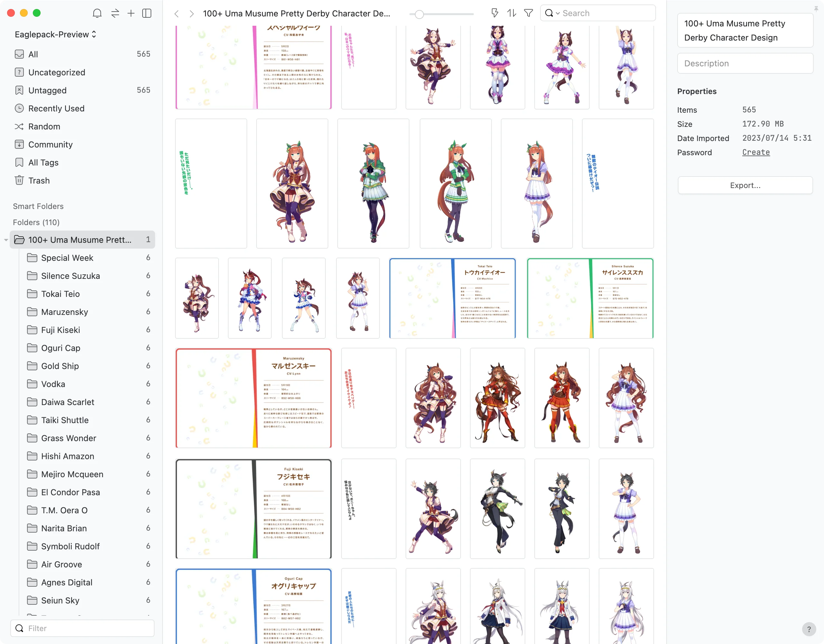Open the sort order icon
The width and height of the screenshot is (824, 644).
coord(511,13)
